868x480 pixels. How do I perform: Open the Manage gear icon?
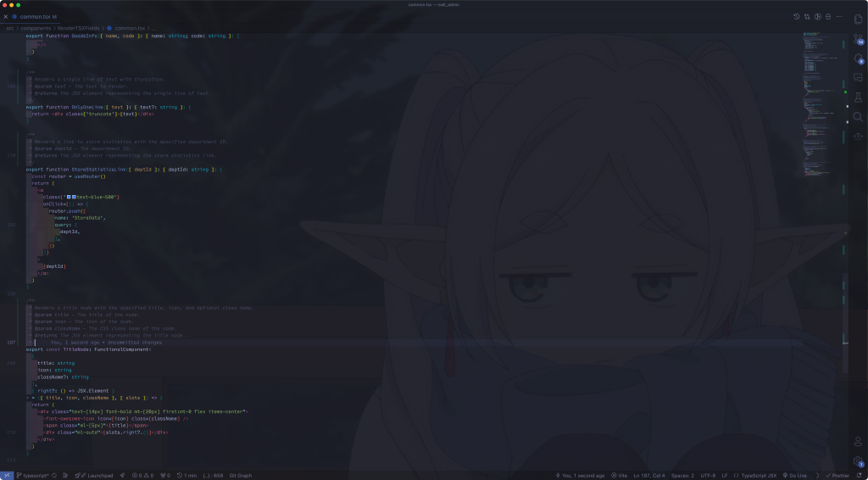pyautogui.click(x=858, y=460)
